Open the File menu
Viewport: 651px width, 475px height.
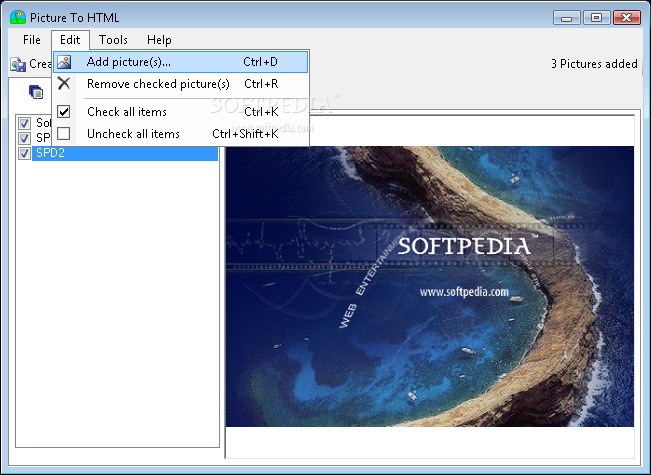click(32, 40)
